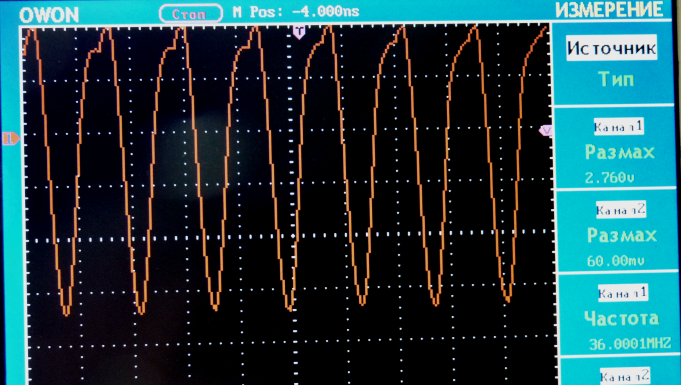Screen dimensions: 681x385
Task: Click the trigger position T marker
Action: point(299,32)
